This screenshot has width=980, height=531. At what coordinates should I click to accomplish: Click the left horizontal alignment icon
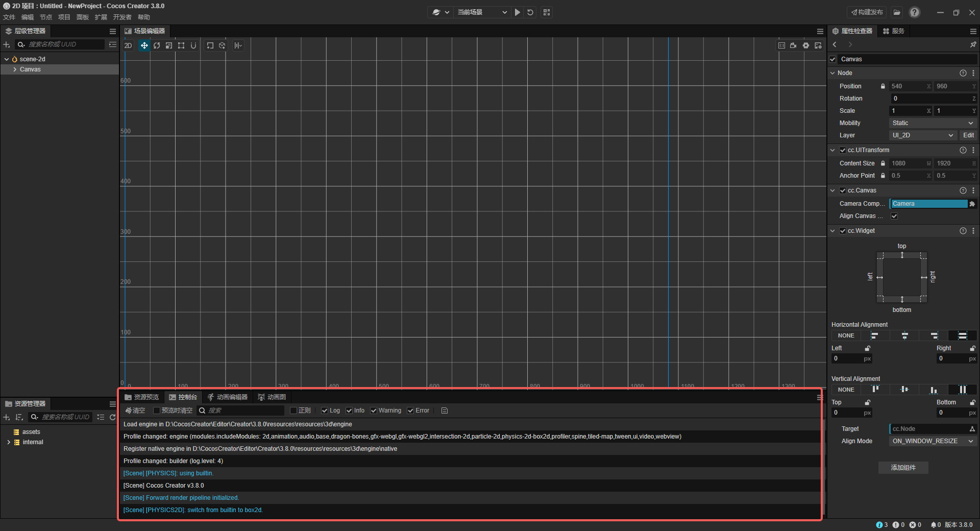875,335
